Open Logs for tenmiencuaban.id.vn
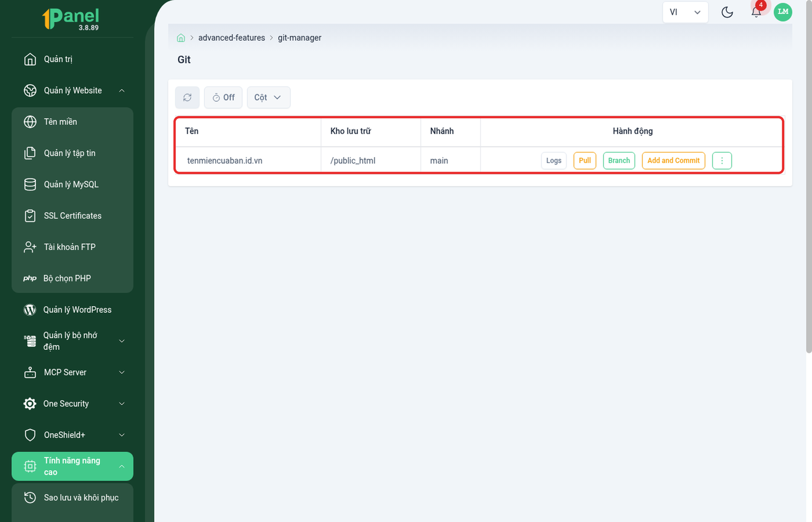Screen dimensions: 812x522 pos(554,161)
